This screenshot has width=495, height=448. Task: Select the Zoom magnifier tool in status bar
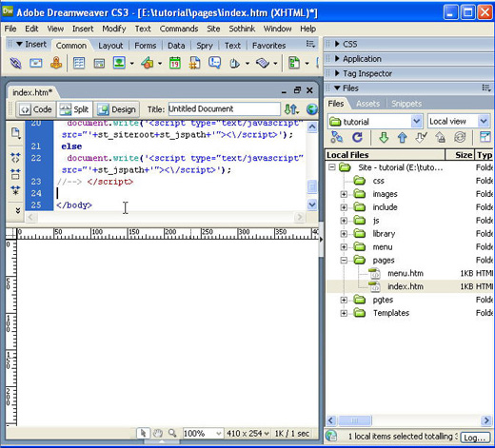[x=172, y=433]
